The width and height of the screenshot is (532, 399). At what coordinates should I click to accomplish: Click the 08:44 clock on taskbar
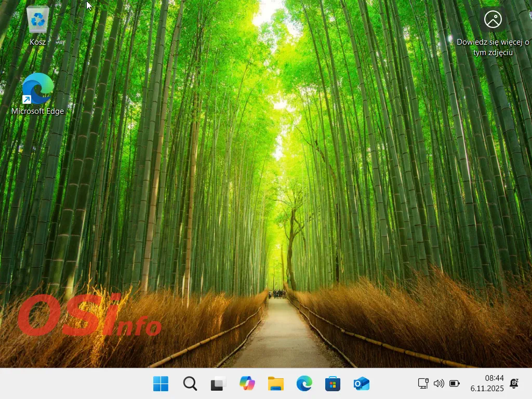click(x=494, y=378)
